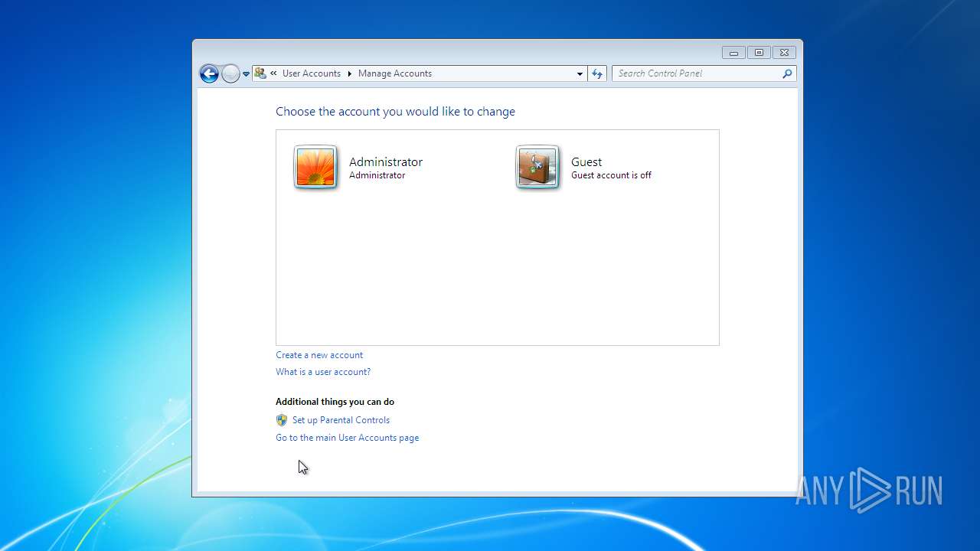Minimize the Manage Accounts window
980x551 pixels.
pyautogui.click(x=733, y=53)
